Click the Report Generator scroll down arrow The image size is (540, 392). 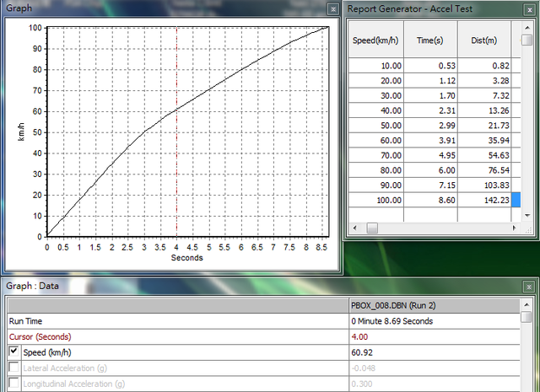click(527, 216)
